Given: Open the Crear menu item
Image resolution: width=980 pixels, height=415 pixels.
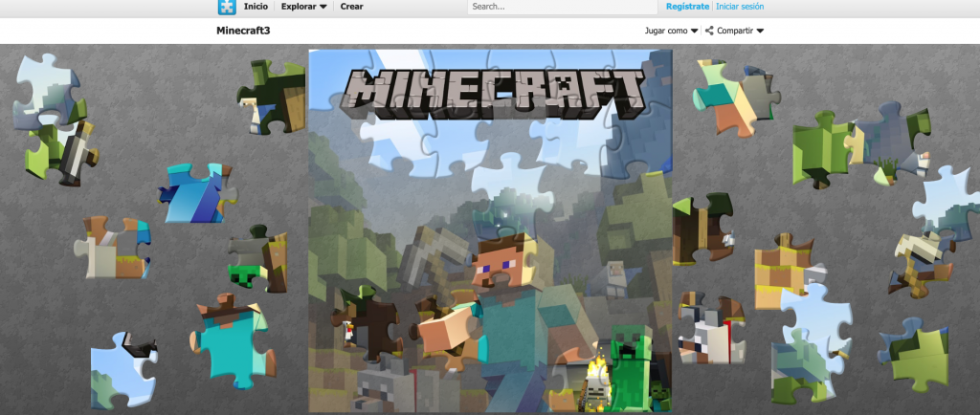Looking at the screenshot, I should tap(351, 7).
